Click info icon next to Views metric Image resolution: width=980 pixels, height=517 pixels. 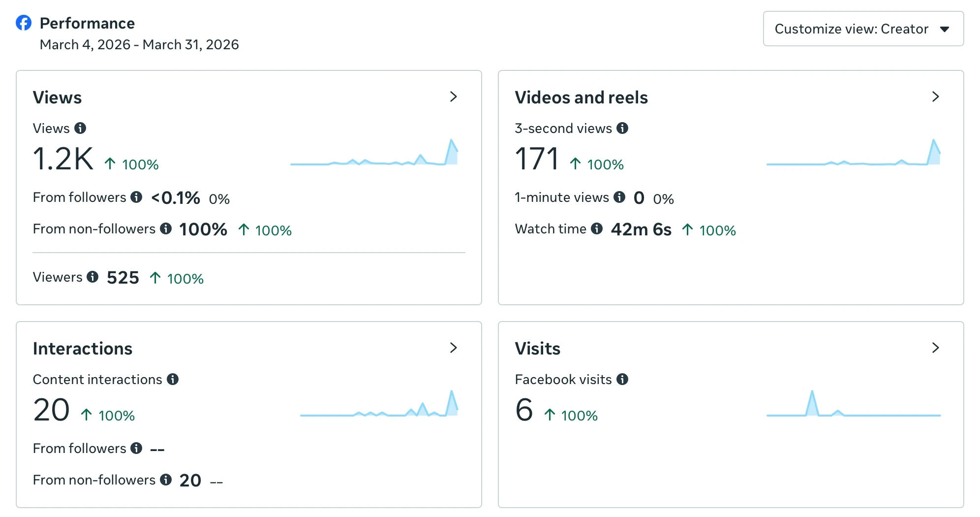pyautogui.click(x=80, y=129)
